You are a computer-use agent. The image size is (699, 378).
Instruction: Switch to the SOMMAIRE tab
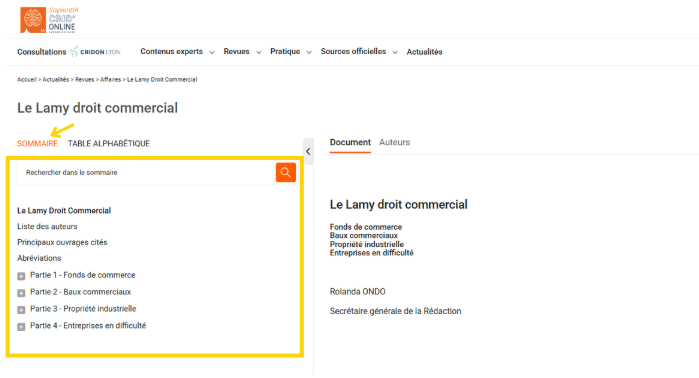click(x=37, y=144)
